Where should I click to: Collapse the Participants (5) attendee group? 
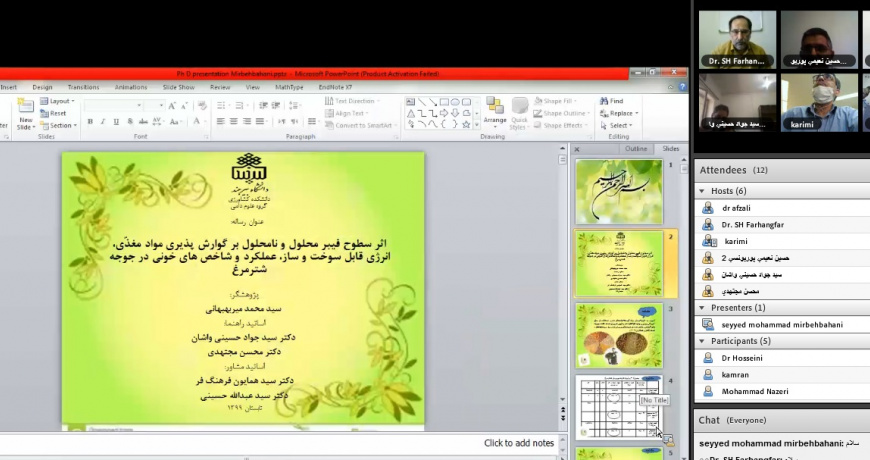(702, 341)
